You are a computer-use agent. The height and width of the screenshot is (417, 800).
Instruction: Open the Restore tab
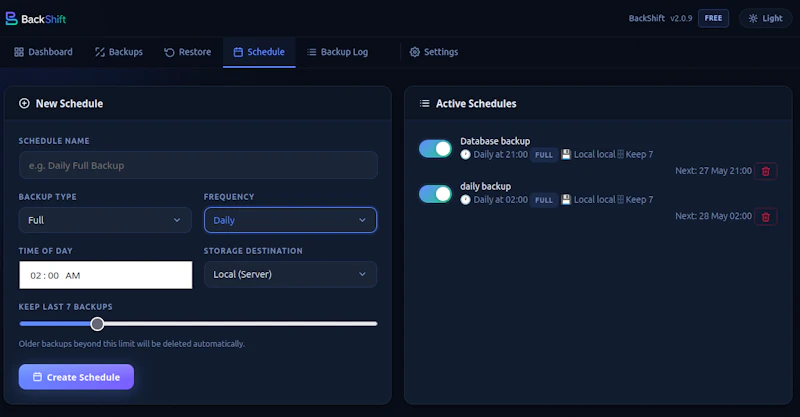pos(188,52)
